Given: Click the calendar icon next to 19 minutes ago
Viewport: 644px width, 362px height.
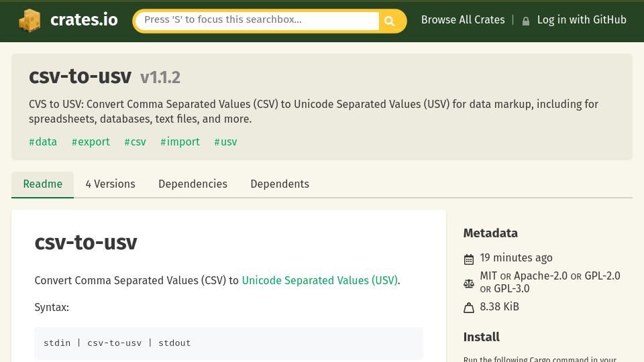Looking at the screenshot, I should tap(469, 259).
